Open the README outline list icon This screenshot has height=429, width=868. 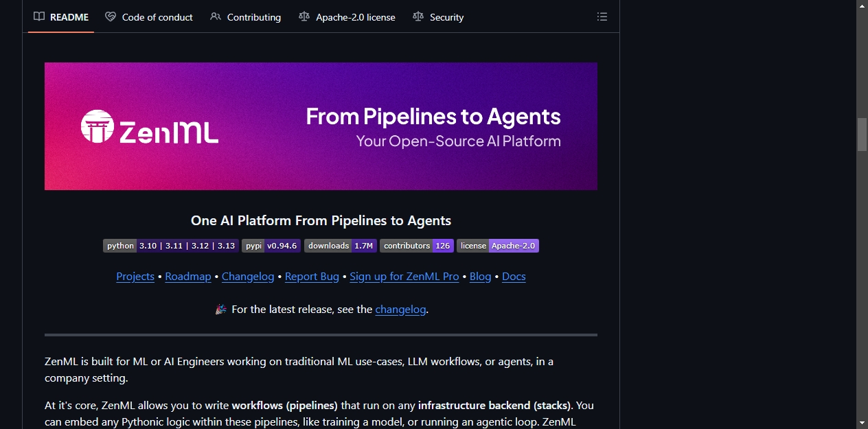[x=602, y=17]
